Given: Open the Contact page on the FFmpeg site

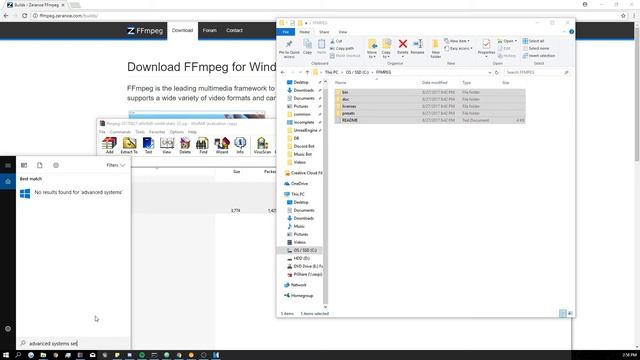Looking at the screenshot, I should (234, 31).
